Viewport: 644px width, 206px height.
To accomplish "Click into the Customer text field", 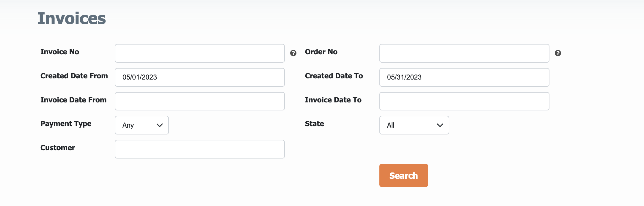I will coord(200,149).
